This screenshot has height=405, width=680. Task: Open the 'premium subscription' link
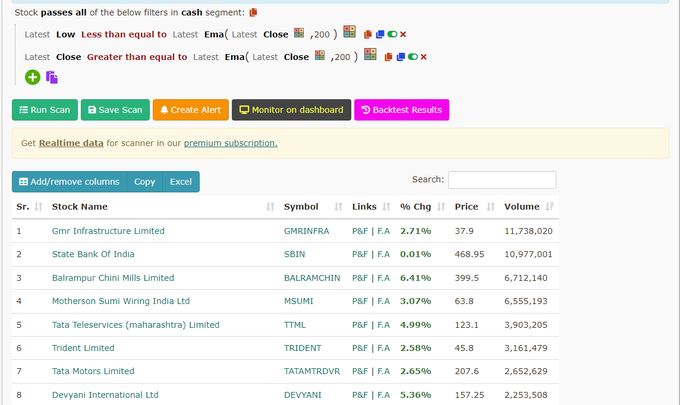[231, 143]
